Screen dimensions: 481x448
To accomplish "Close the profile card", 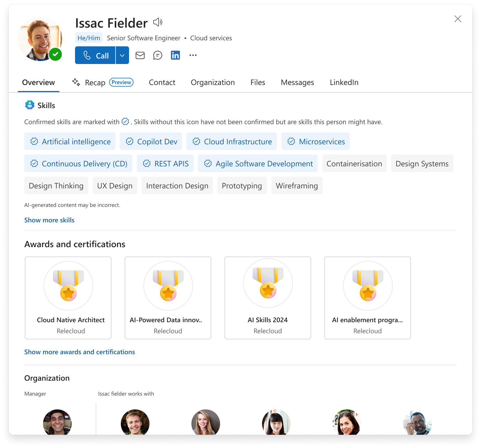I will 458,19.
